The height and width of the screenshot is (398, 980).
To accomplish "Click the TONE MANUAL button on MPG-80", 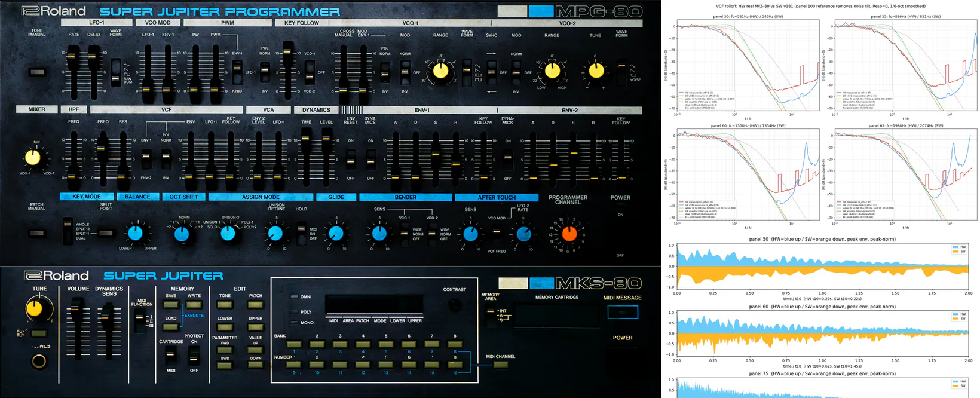I will (x=37, y=72).
